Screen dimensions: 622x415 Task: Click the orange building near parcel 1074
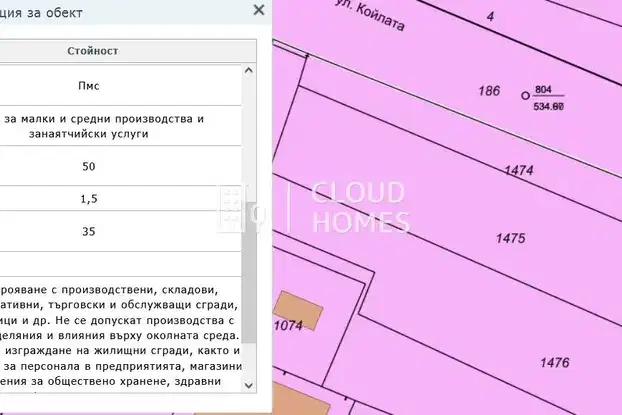click(x=298, y=310)
